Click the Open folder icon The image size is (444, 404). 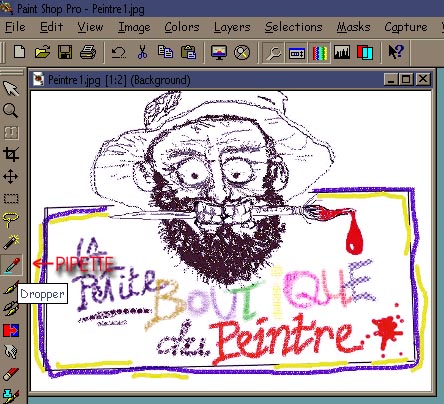tap(42, 52)
